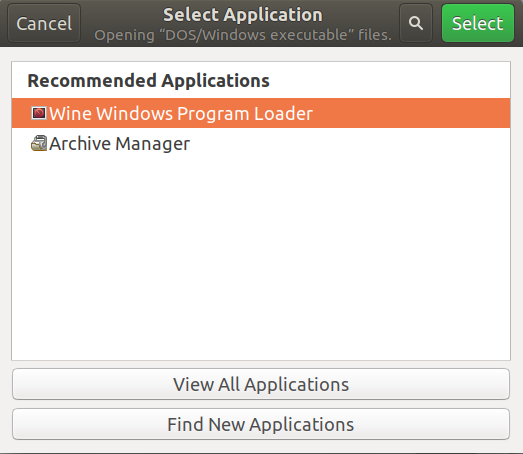Click the Wine program loader icon

click(x=39, y=113)
